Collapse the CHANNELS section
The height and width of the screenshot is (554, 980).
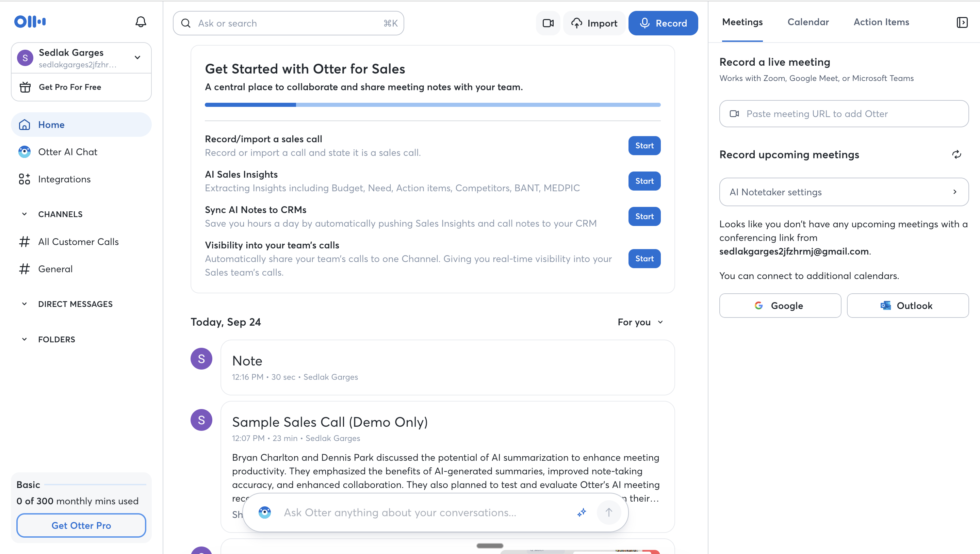pos(24,214)
